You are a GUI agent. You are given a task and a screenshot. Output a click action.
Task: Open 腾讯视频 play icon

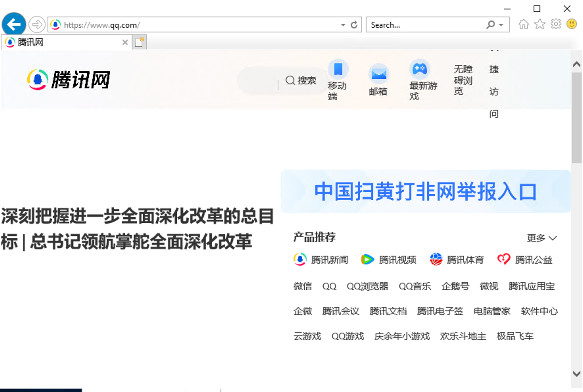[x=368, y=259]
